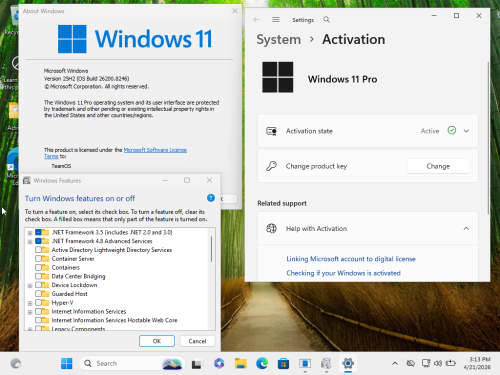Collapse the Help with Activation section

[x=466, y=228]
